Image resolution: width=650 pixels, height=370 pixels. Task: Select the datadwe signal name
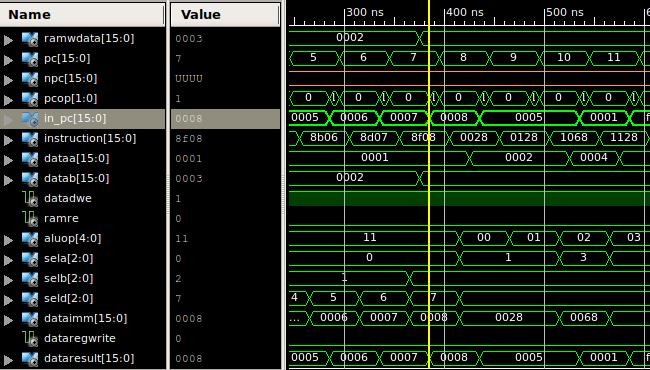pos(68,198)
